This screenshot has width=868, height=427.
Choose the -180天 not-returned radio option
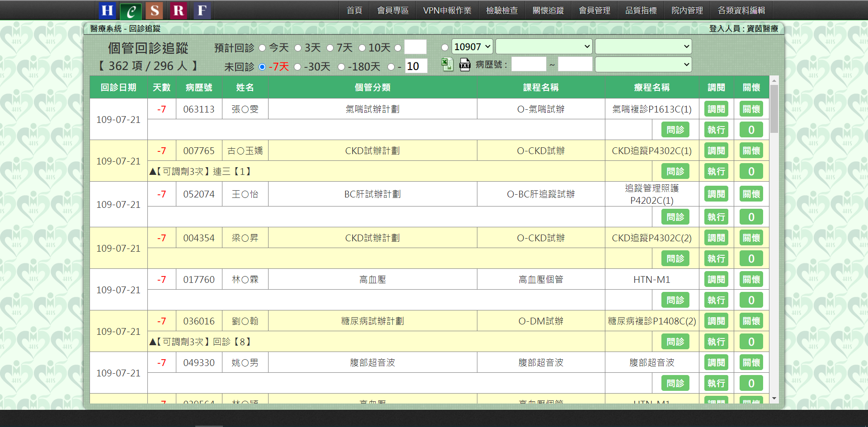click(341, 67)
